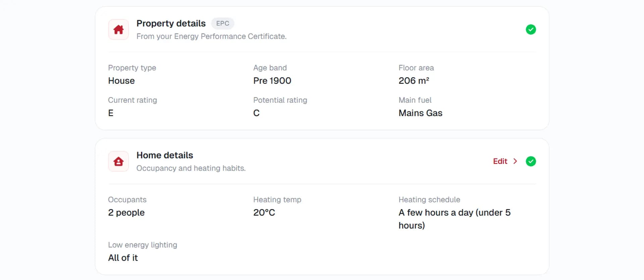Click the green checkmark on Property details card

531,30
